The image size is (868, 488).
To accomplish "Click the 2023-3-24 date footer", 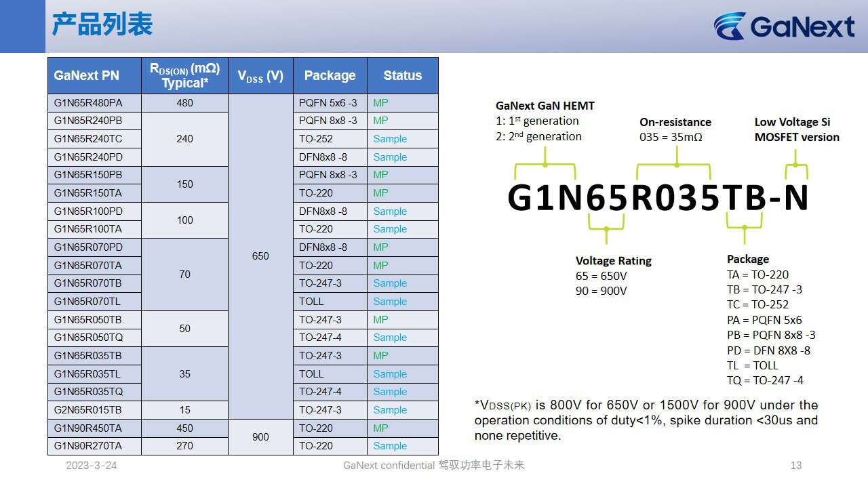I will tap(91, 466).
